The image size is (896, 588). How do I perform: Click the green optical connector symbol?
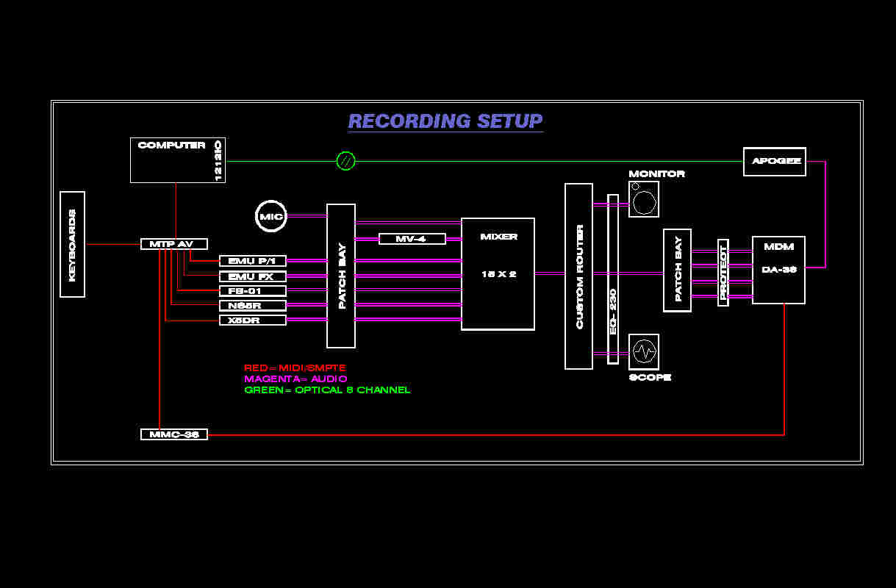345,160
